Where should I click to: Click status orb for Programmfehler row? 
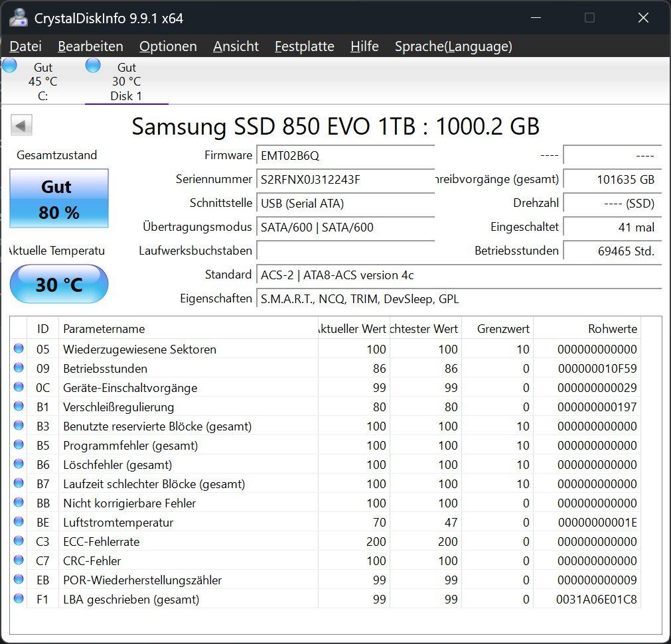pyautogui.click(x=19, y=444)
